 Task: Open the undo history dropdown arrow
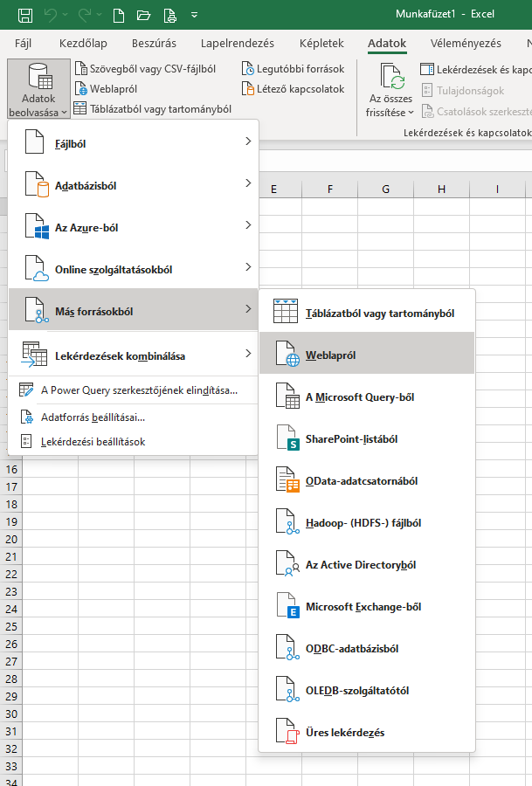click(66, 15)
